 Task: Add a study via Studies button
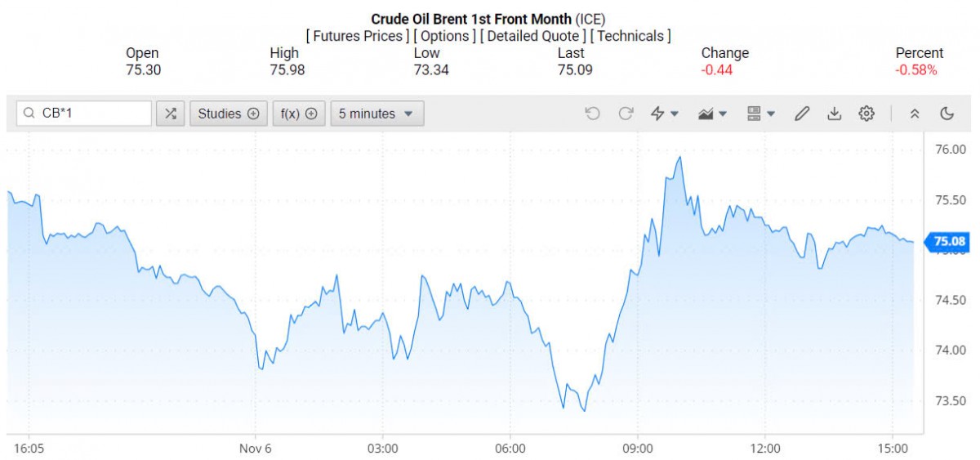(228, 114)
